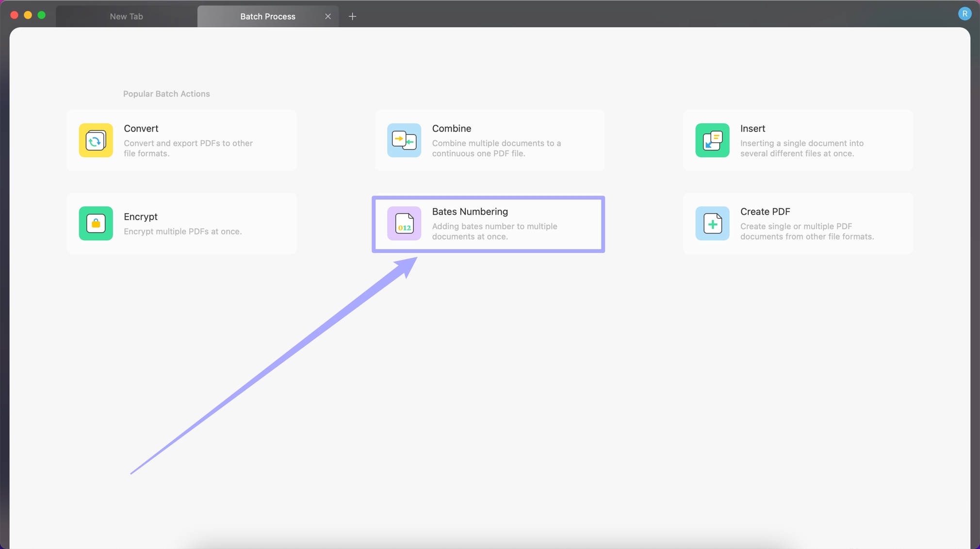Click 'Encrypt multiple PDFs at once.' text
The image size is (980, 549).
[182, 232]
